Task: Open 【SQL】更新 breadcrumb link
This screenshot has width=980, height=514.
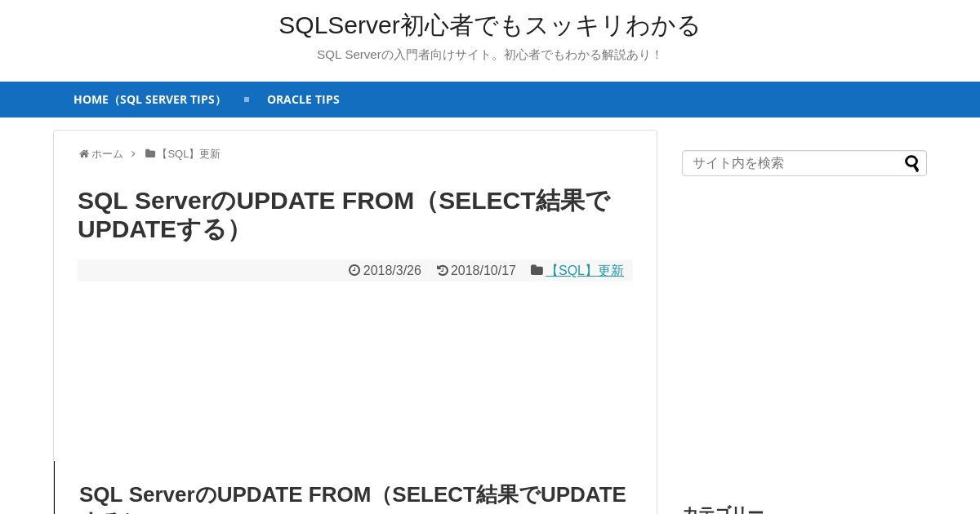Action: pyautogui.click(x=189, y=154)
